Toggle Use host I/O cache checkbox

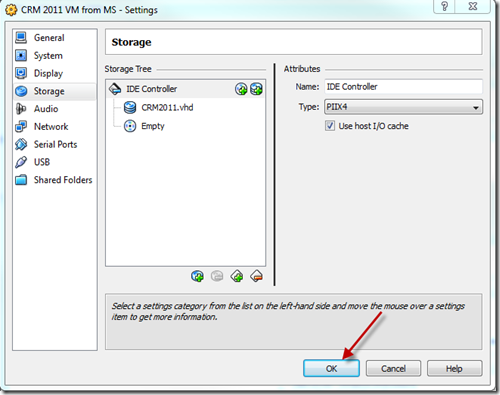coord(330,126)
